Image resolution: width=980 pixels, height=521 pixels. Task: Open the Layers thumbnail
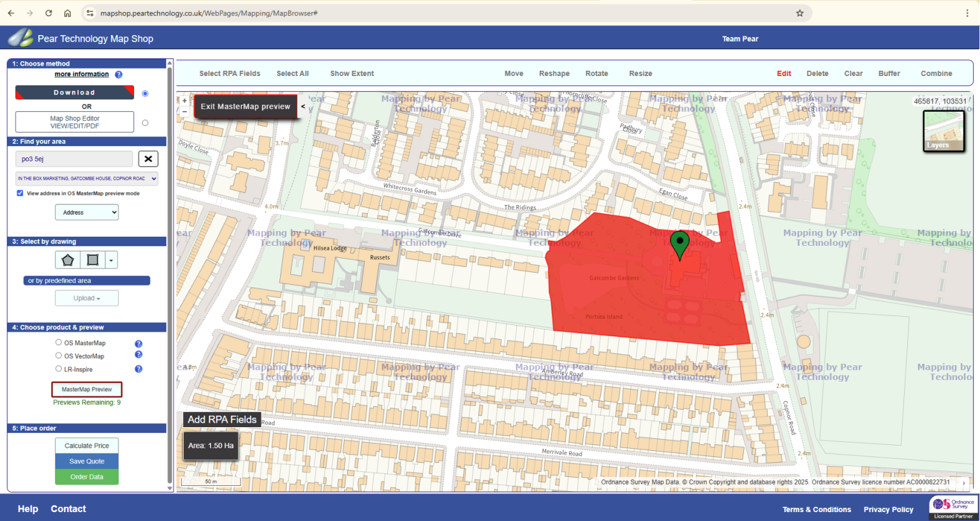(x=944, y=131)
